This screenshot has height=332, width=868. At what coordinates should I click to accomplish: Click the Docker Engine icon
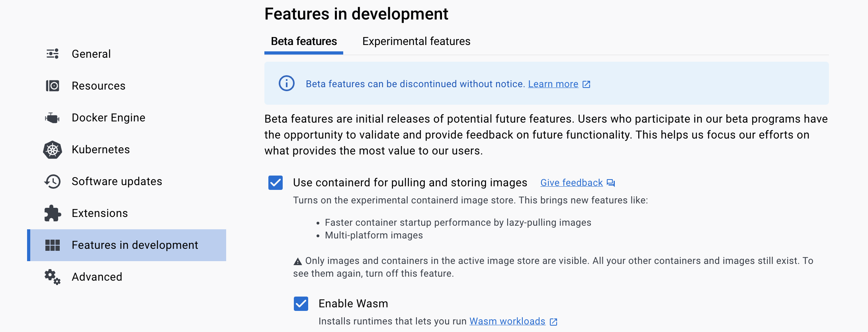52,118
